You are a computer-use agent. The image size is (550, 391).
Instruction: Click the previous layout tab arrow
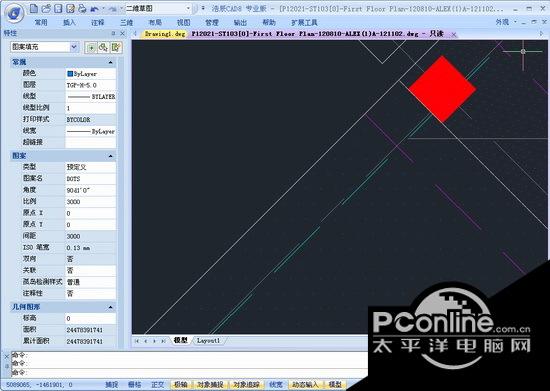(146, 341)
